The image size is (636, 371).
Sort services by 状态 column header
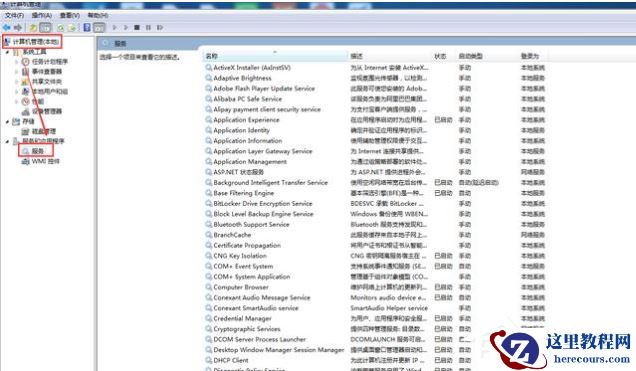[x=444, y=56]
